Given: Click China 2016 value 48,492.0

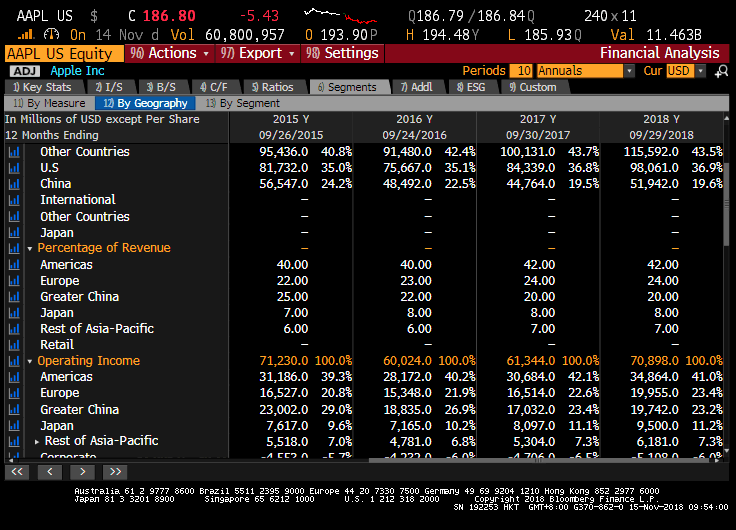Looking at the screenshot, I should (x=407, y=184).
